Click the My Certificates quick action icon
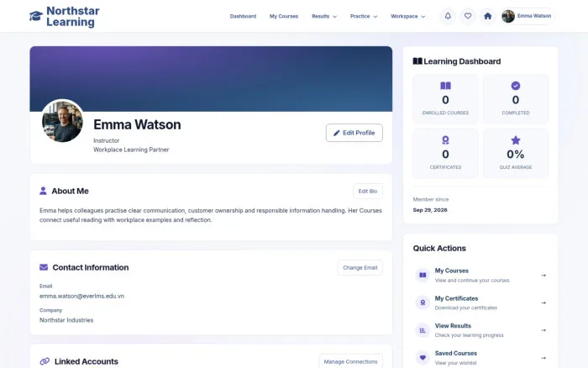This screenshot has height=368, width=588. [423, 302]
